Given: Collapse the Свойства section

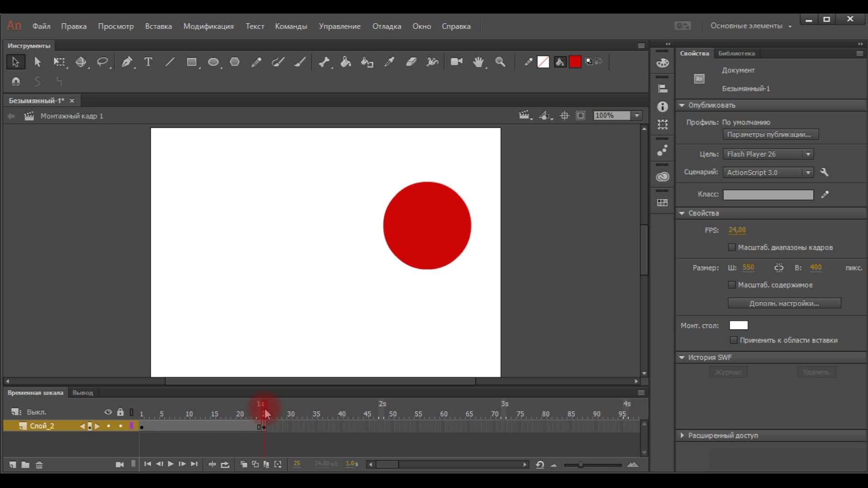Looking at the screenshot, I should click(x=682, y=213).
